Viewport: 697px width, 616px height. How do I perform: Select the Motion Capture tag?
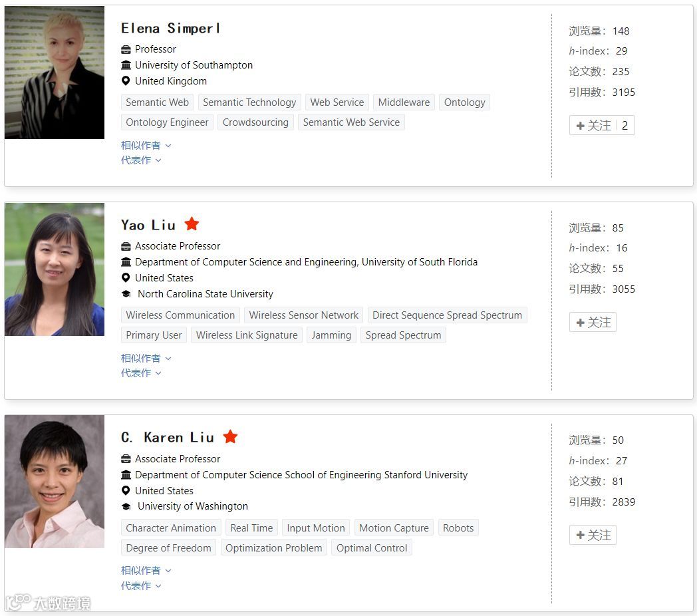coord(394,528)
